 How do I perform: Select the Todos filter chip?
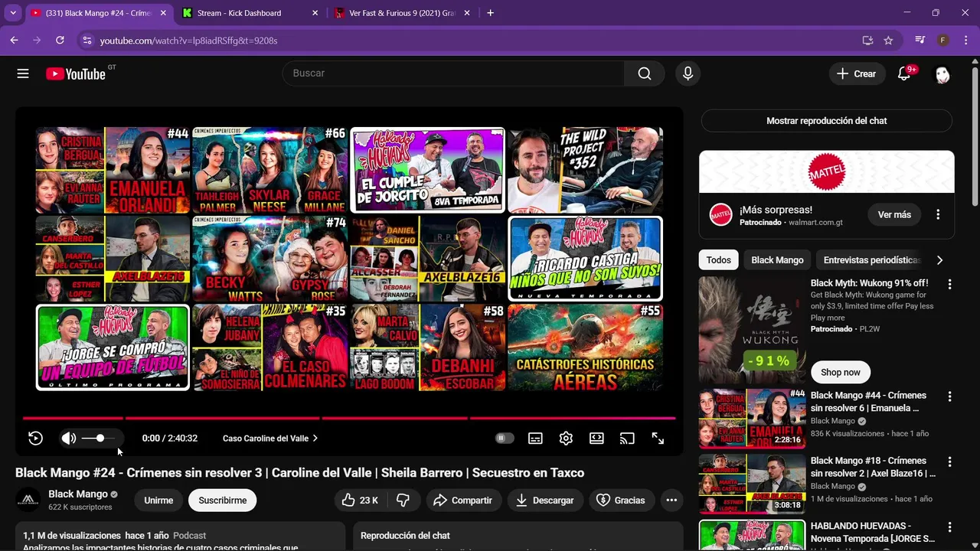718,260
